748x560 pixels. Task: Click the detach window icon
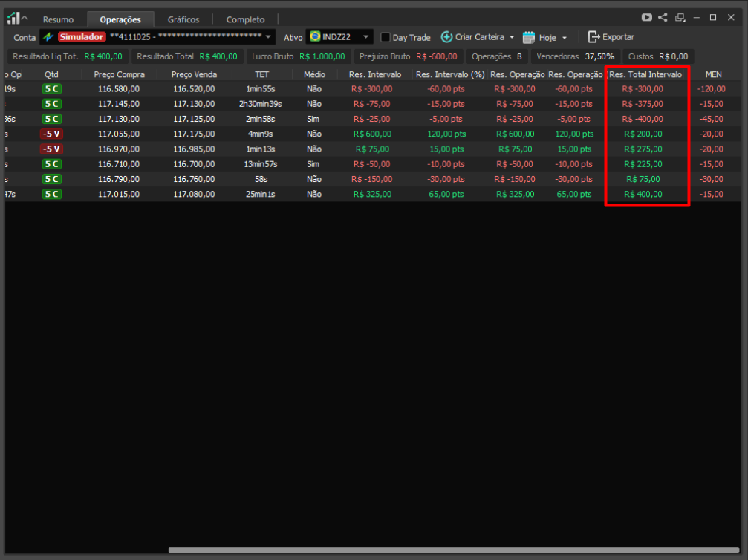point(680,17)
